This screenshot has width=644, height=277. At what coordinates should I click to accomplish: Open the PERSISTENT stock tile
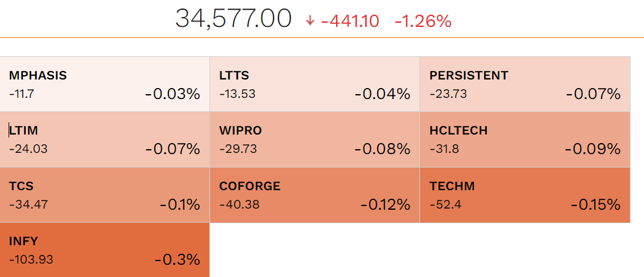coord(525,84)
